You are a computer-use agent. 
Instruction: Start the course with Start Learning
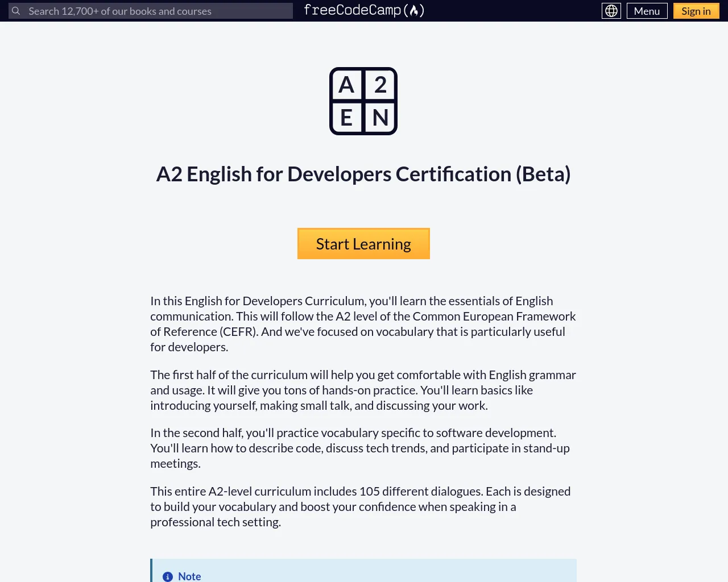pos(363,244)
